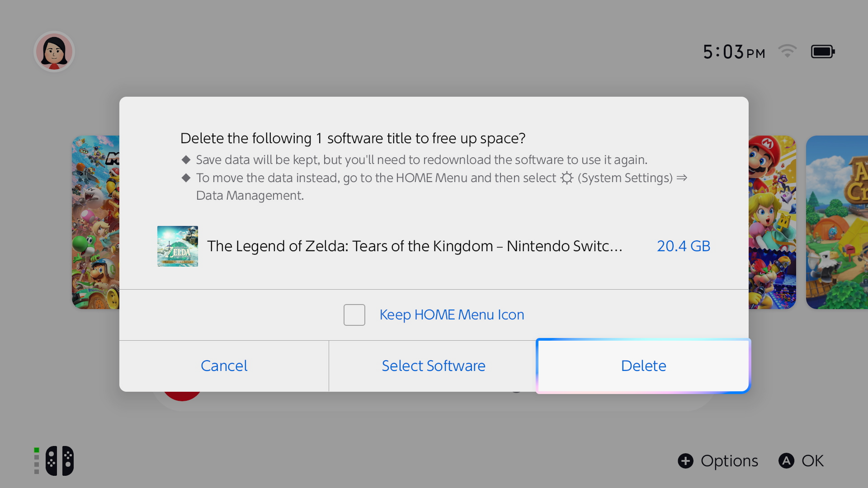This screenshot has height=488, width=868.
Task: Click the OK label in footer
Action: pyautogui.click(x=812, y=461)
